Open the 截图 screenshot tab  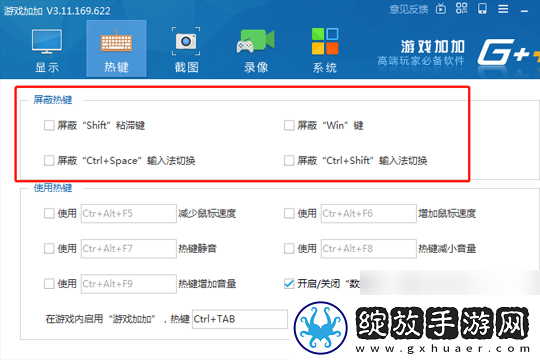coord(186,51)
